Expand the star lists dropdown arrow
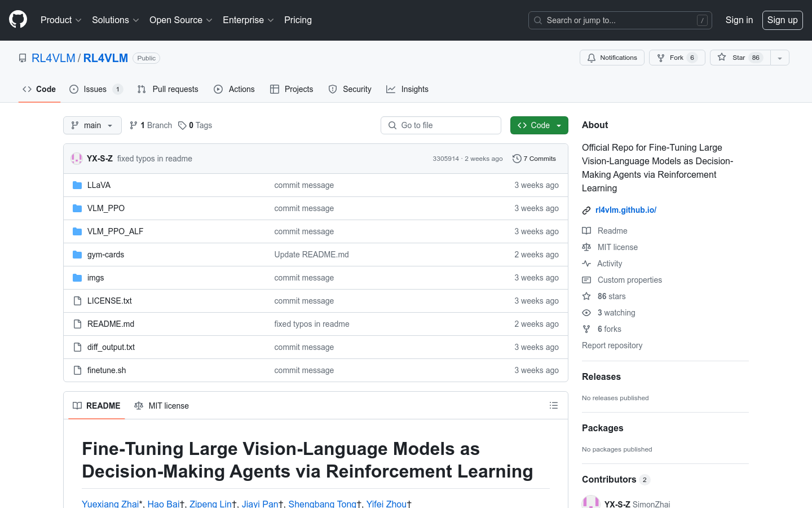Image resolution: width=812 pixels, height=508 pixels. tap(780, 58)
